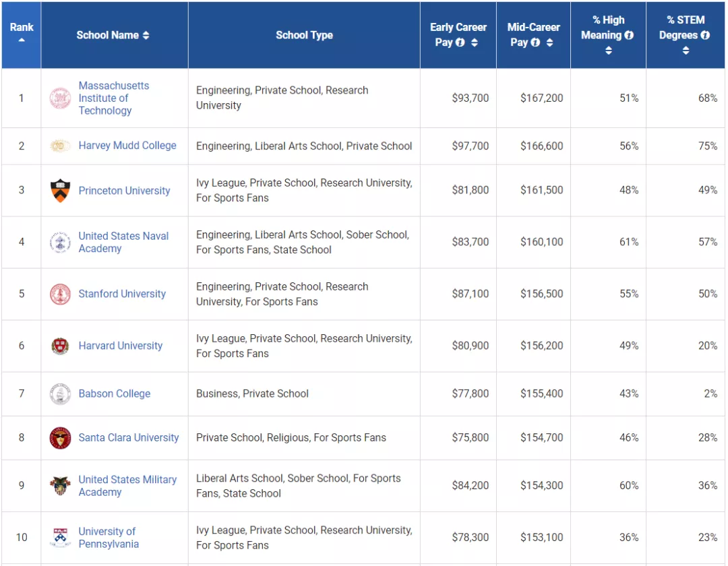Sort by Mid-Career Pay arrows
The image size is (728, 566).
click(x=549, y=42)
